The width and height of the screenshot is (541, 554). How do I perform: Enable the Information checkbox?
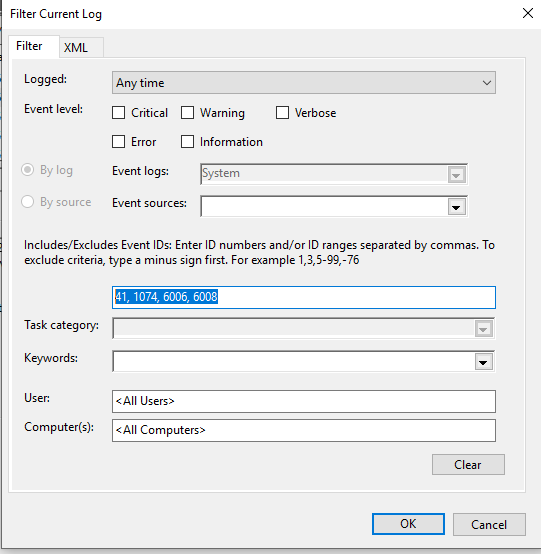pyautogui.click(x=187, y=142)
